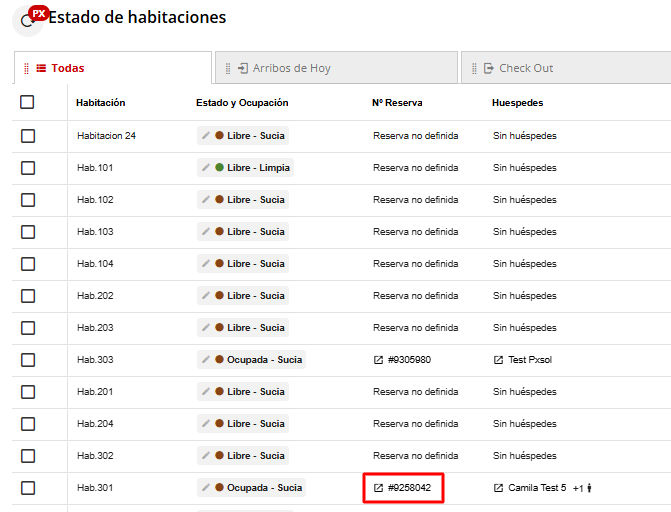
Task: Click pencil edit icon for Habitacion 24
Action: click(206, 136)
